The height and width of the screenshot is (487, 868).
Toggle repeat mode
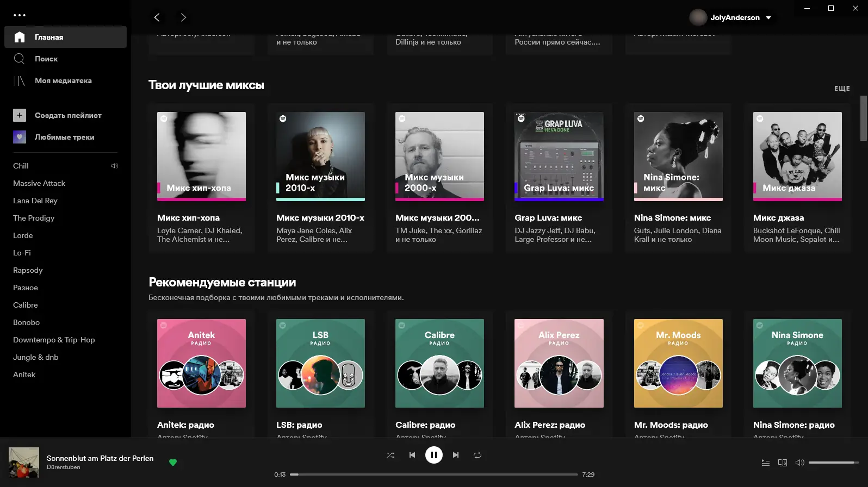click(478, 455)
